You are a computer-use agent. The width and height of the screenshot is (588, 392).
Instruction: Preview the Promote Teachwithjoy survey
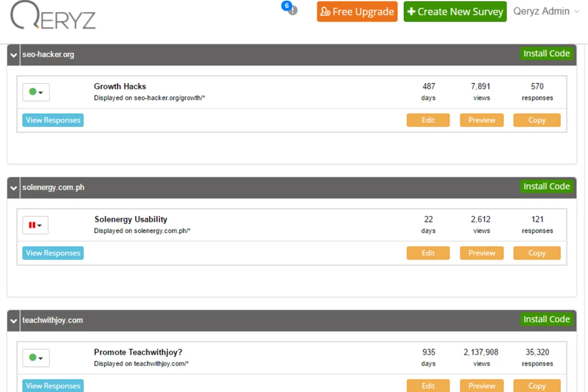pos(482,386)
